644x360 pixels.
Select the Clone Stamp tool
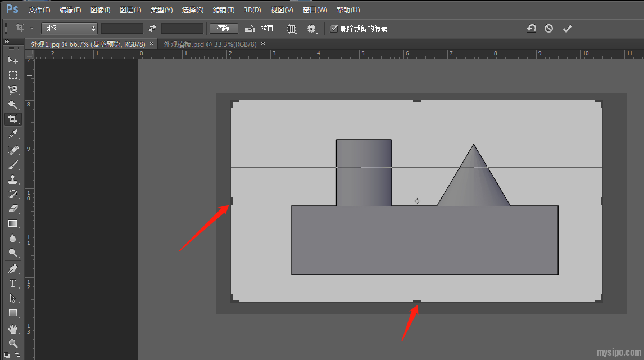13,179
